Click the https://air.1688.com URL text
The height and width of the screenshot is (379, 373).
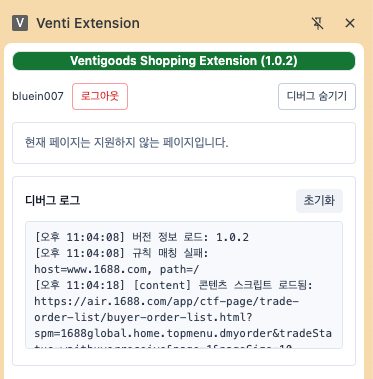167,301
